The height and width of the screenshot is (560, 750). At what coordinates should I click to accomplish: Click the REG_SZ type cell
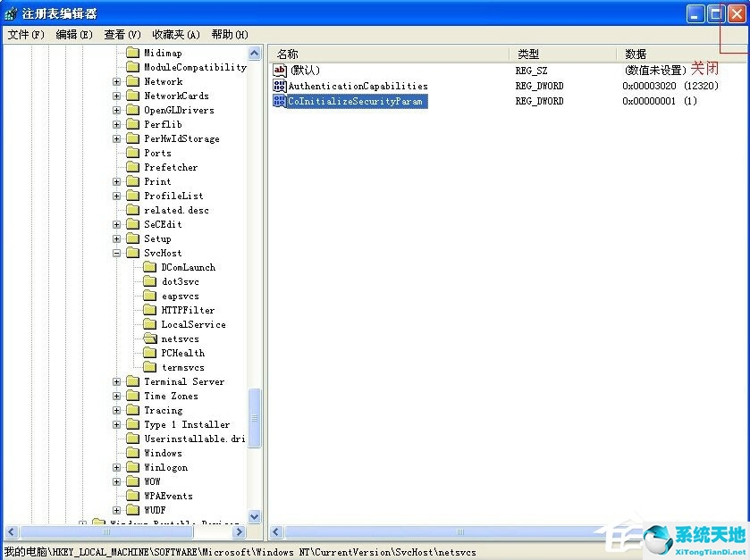coord(531,71)
